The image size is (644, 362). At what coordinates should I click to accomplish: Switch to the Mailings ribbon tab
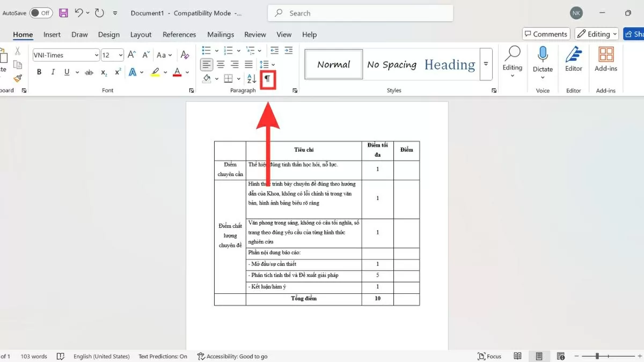pos(221,34)
